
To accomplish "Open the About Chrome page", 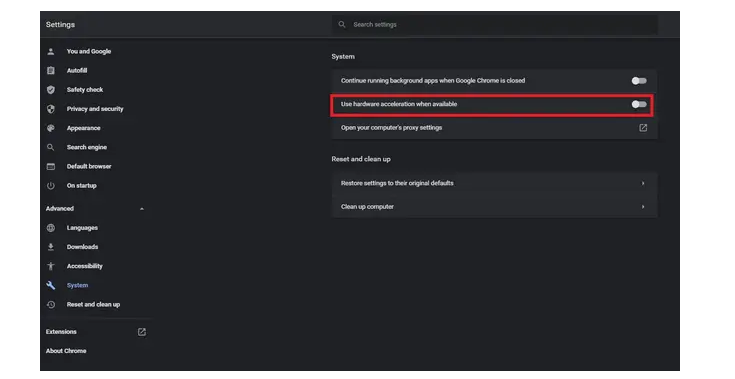I will tap(66, 351).
